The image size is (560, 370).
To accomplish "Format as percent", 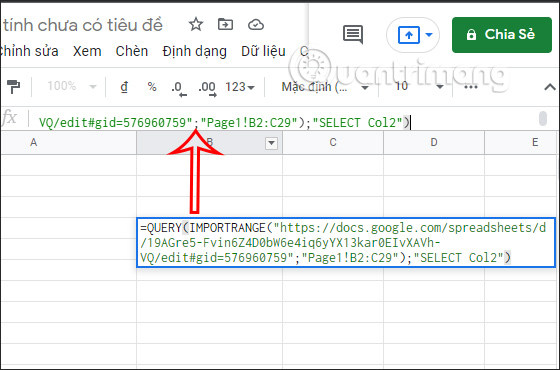I will tap(152, 86).
